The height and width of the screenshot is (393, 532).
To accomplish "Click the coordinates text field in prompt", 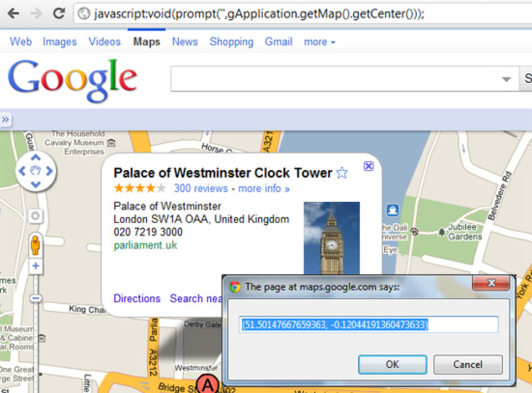I will [369, 325].
